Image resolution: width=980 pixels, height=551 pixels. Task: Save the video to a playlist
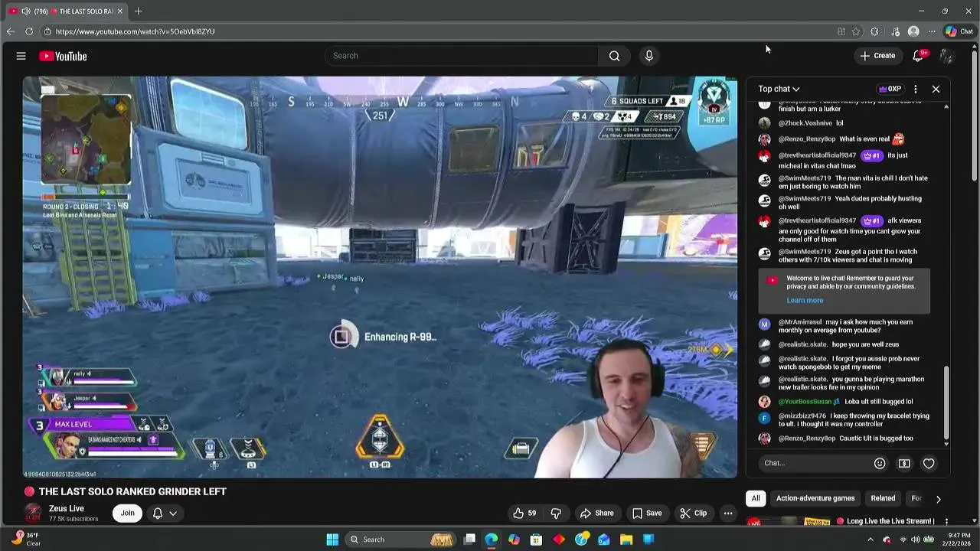[646, 514]
